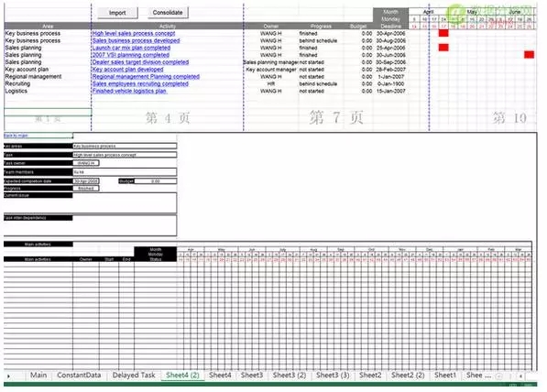Image resolution: width=547 pixels, height=392 pixels.
Task: Open 'High level sales process concept' link
Action: pos(134,34)
